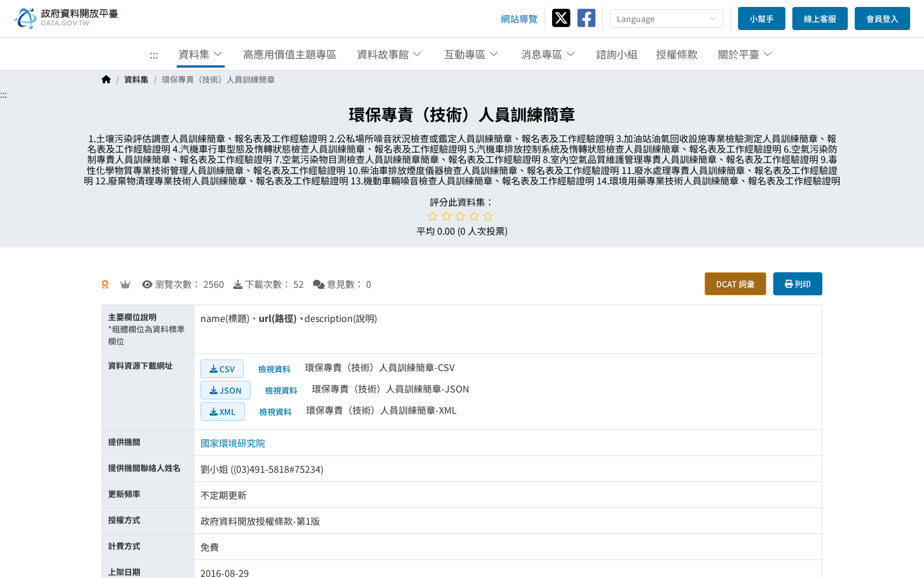Click the download icon beside 下載次數
924x578 pixels.
coord(238,284)
